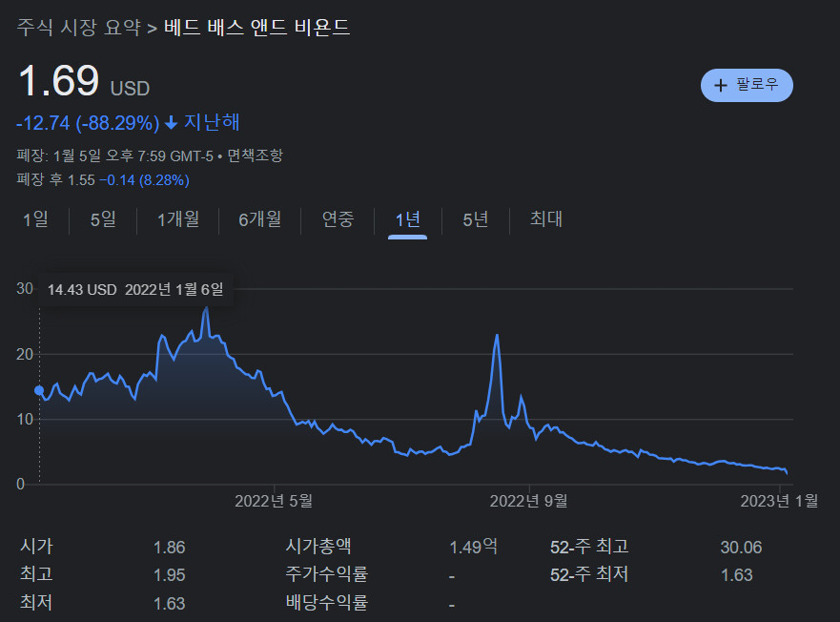Click the y-axis label 20
This screenshot has width=840, height=622.
tap(25, 355)
